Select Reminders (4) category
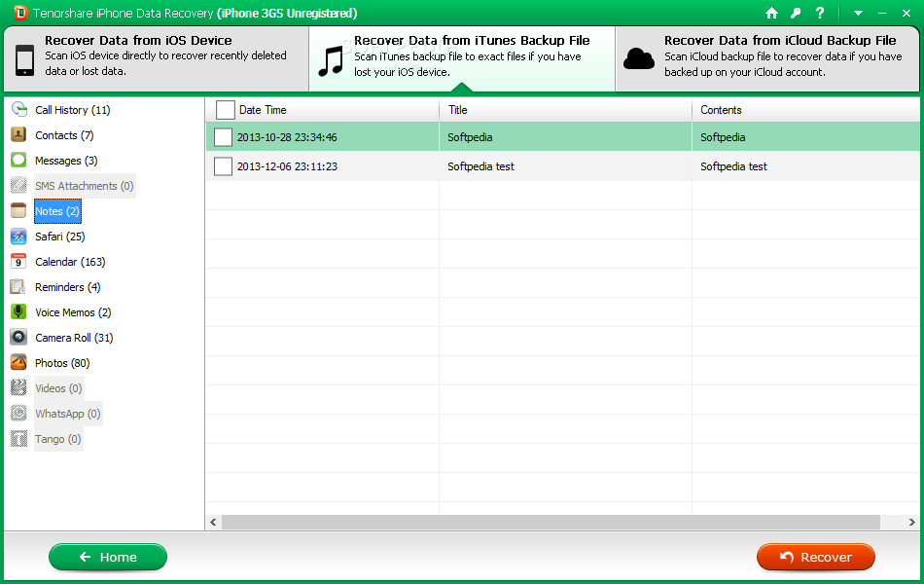Screen dimensions: 924x584 68,287
